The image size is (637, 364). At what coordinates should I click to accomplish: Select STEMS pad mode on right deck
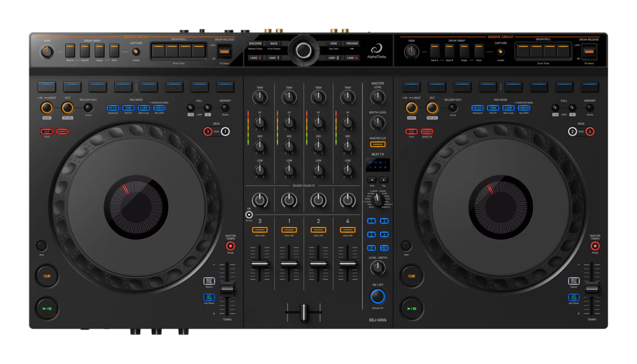pos(493,108)
